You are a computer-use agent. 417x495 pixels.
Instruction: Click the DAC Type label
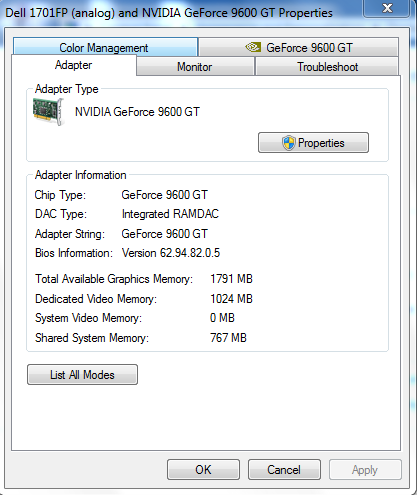tap(61, 214)
